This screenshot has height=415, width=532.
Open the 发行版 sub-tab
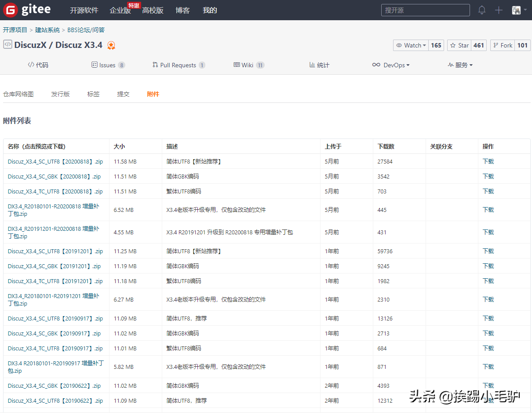click(x=60, y=94)
